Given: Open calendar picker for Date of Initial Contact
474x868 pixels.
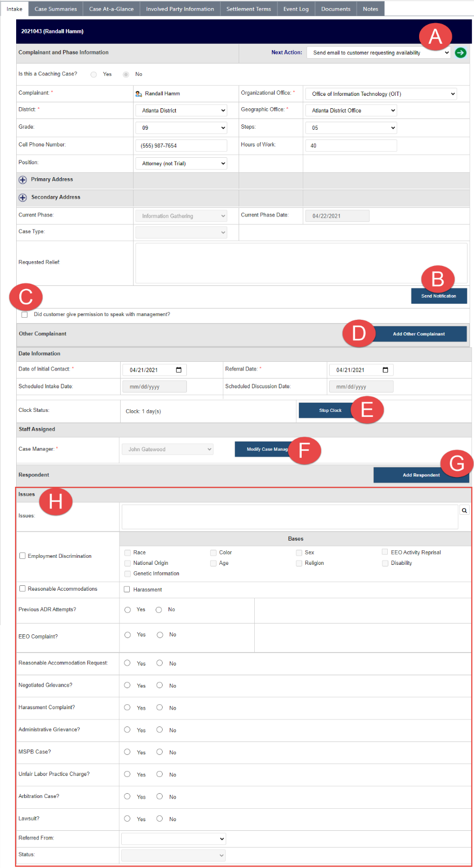Looking at the screenshot, I should (x=179, y=370).
